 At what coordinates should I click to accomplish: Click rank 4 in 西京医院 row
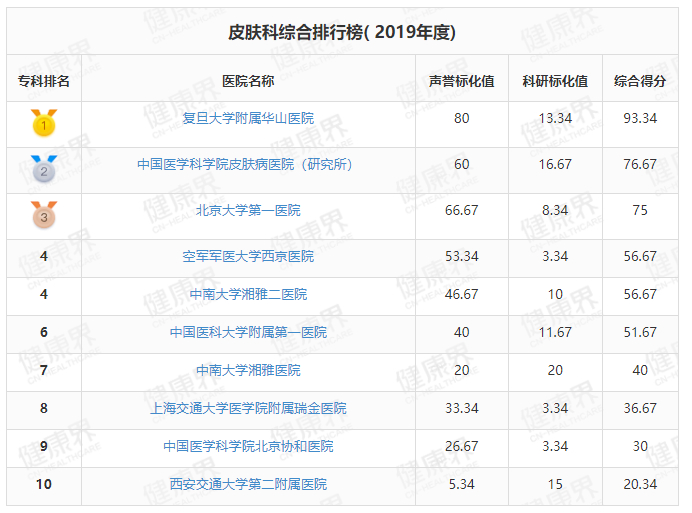pos(44,256)
